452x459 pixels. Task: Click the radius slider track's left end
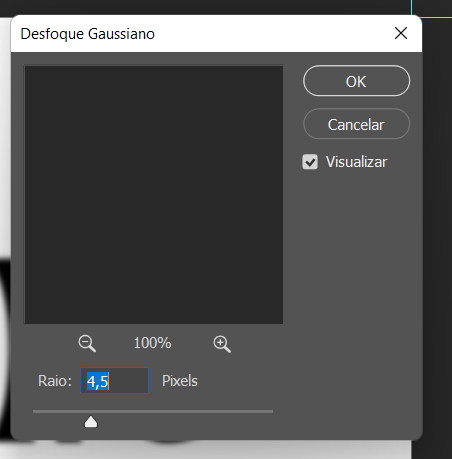tap(35, 412)
